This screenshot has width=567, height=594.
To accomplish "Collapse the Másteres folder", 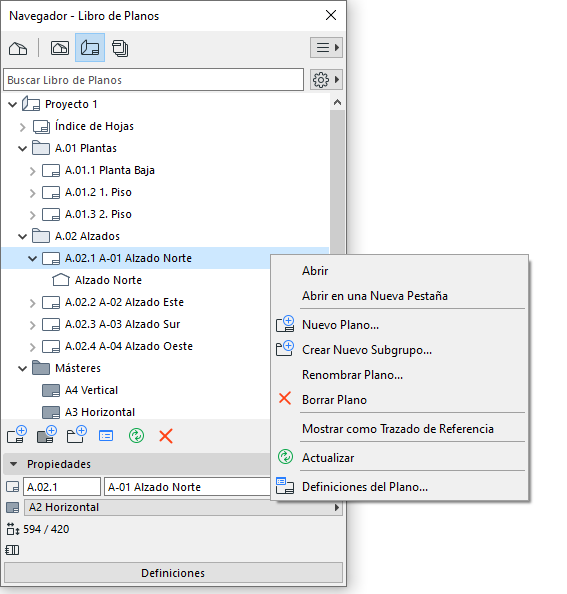I will [23, 369].
